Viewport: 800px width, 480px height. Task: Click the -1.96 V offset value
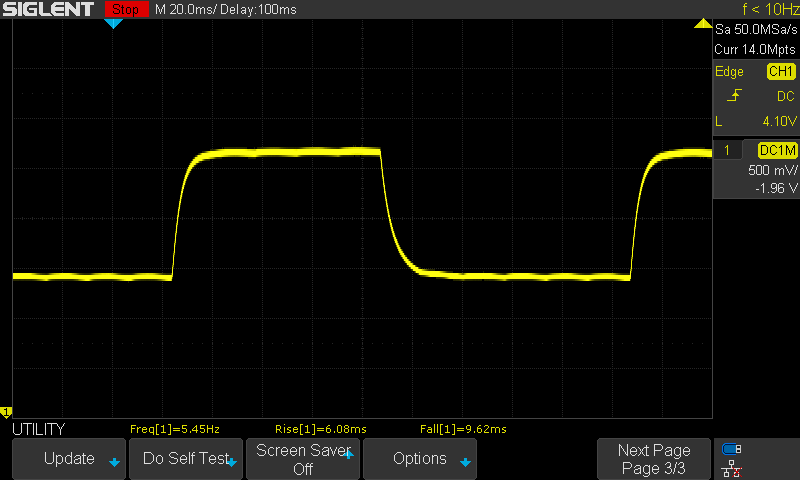point(776,188)
